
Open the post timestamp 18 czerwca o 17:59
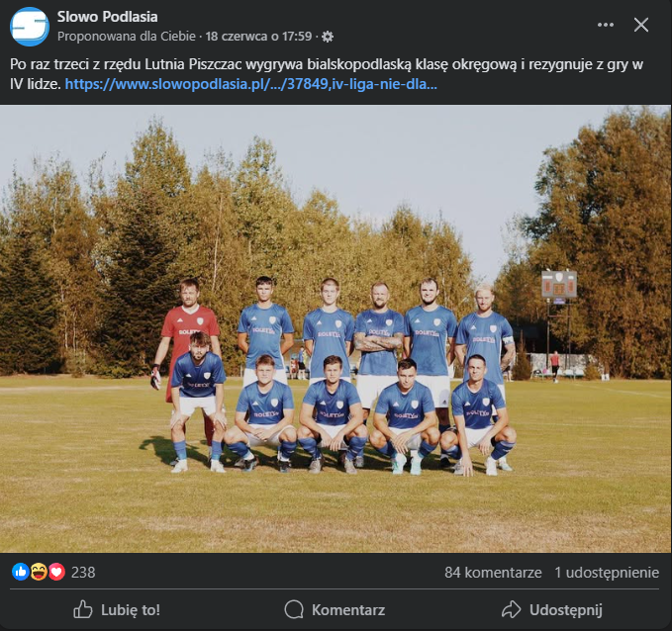(257, 37)
